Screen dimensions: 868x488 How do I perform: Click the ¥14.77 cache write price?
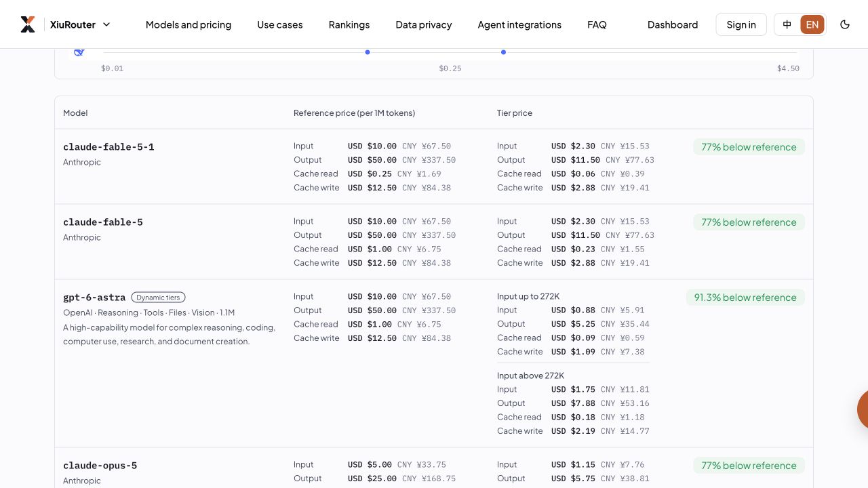click(625, 431)
